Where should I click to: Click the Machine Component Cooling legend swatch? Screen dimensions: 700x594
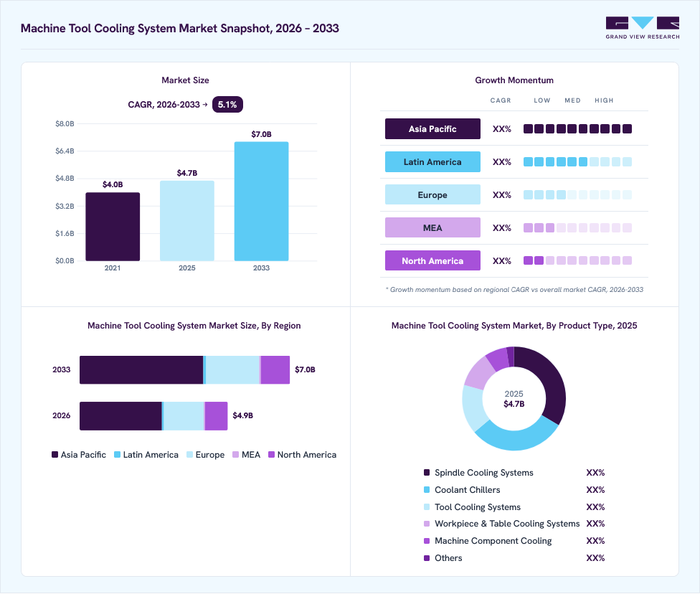click(427, 541)
